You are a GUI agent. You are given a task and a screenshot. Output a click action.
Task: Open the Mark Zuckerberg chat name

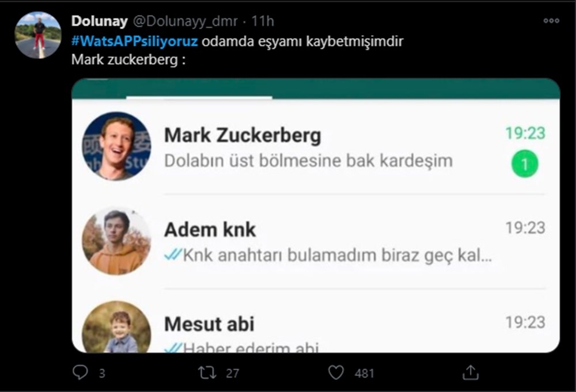coord(242,136)
